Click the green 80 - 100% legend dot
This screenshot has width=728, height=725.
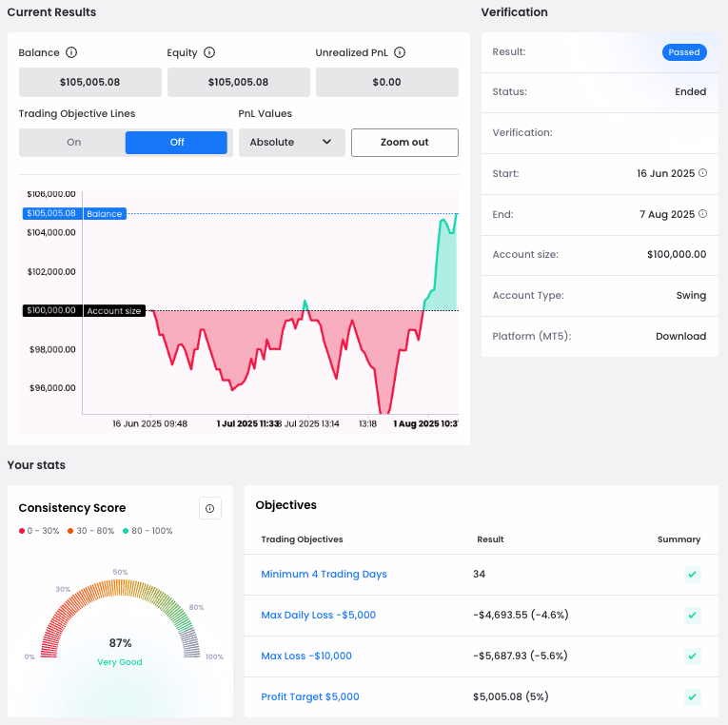126,531
